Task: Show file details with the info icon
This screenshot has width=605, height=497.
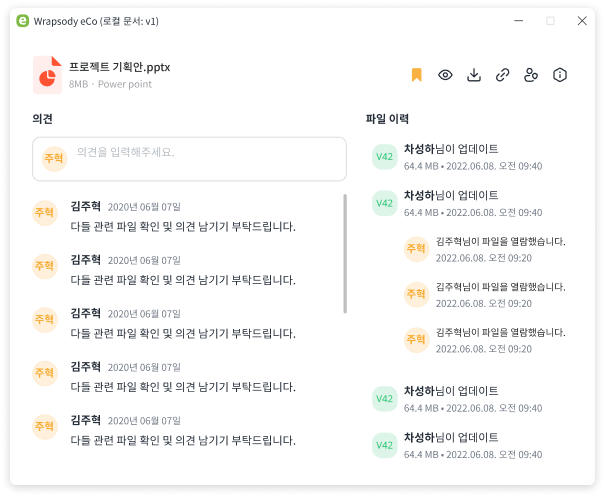Action: [559, 75]
